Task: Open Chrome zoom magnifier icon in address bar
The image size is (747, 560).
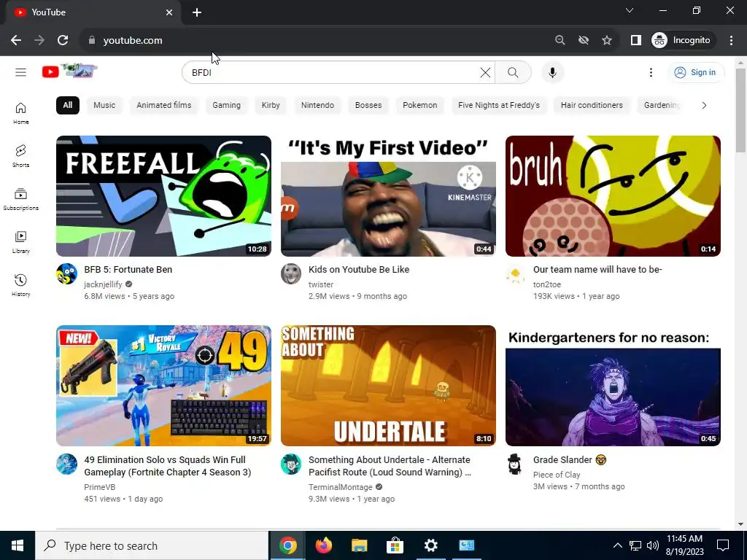Action: tap(560, 41)
